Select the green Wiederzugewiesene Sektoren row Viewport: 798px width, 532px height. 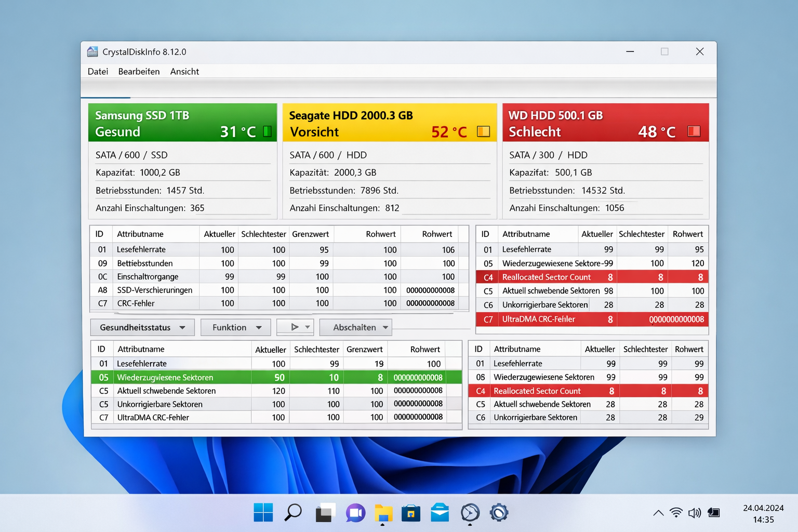[x=208, y=377]
